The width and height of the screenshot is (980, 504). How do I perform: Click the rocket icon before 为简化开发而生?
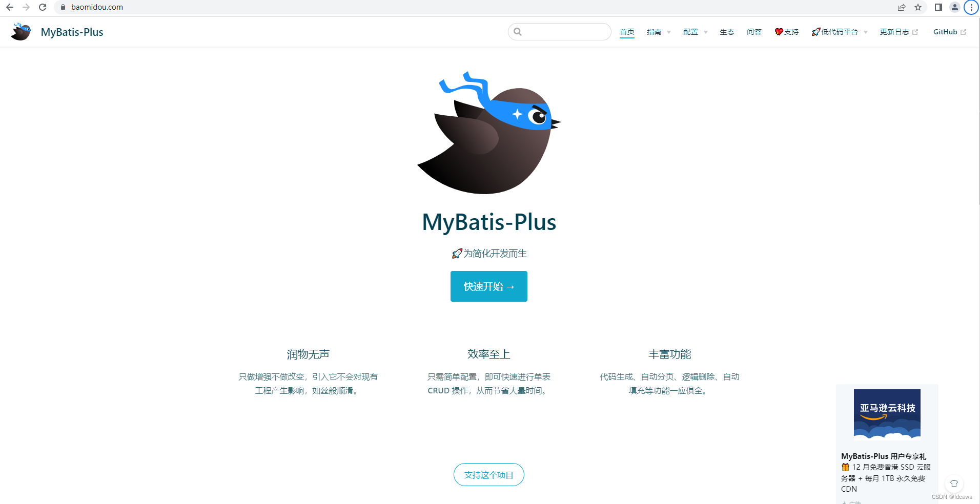click(x=457, y=254)
